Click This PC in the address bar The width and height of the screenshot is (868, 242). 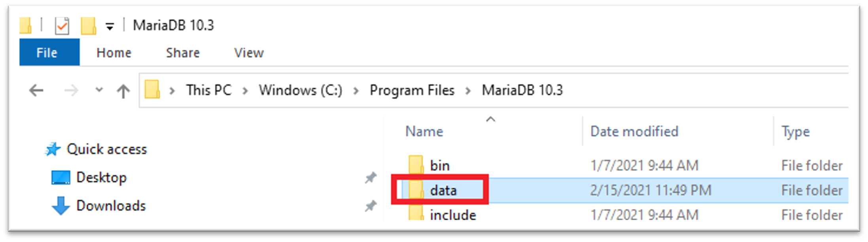tap(208, 90)
